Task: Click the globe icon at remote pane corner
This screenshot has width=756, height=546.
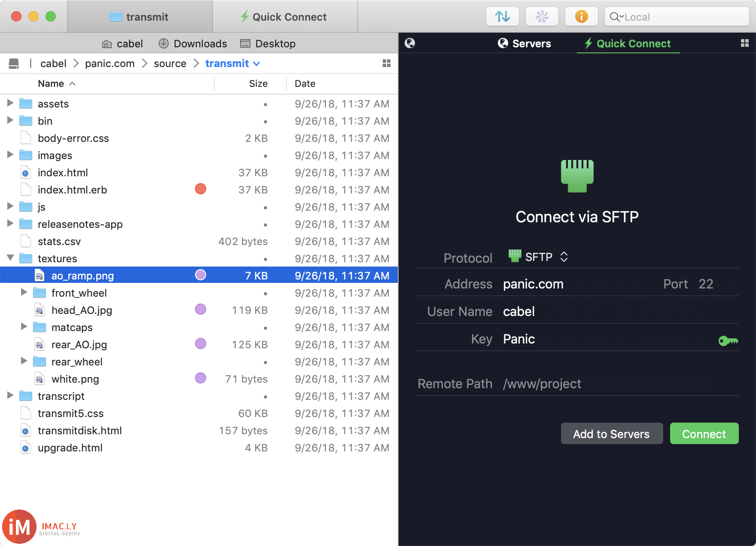Action: [410, 43]
